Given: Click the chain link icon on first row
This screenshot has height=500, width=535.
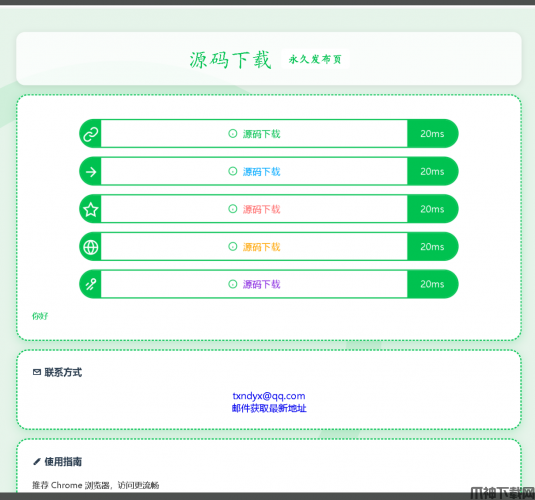Looking at the screenshot, I should pyautogui.click(x=91, y=134).
